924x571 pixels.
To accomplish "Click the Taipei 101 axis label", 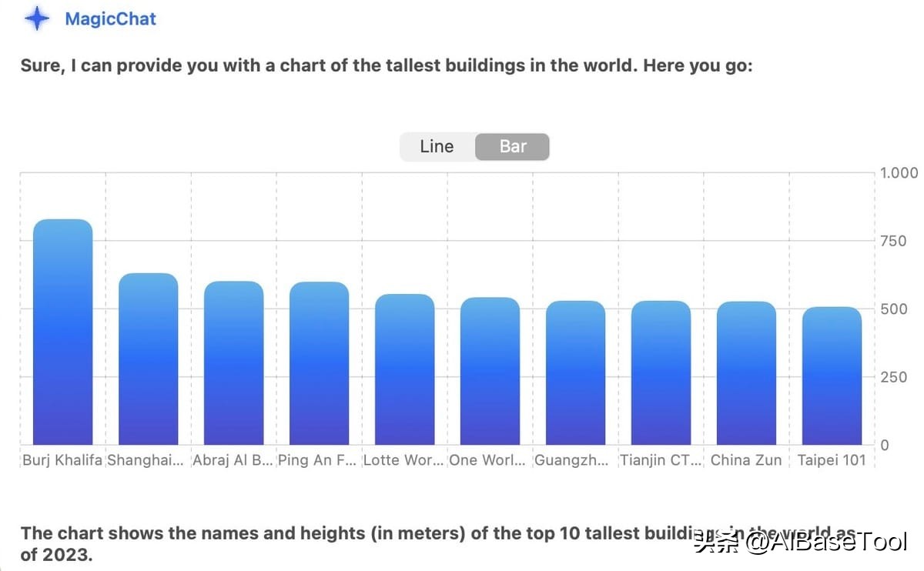I will pos(832,460).
